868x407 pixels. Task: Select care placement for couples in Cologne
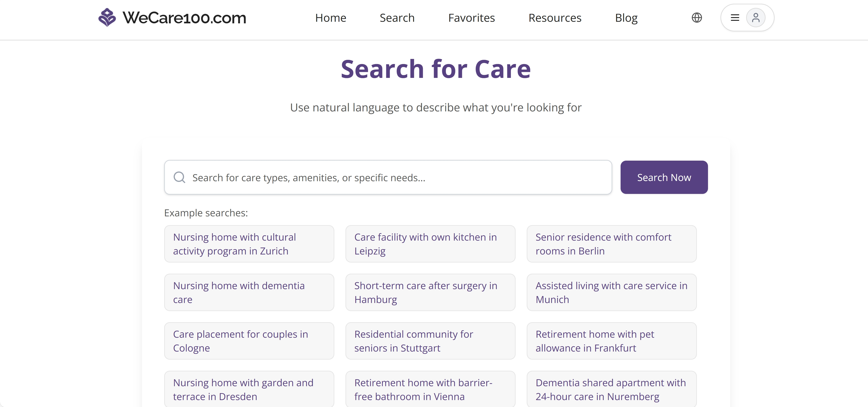[x=249, y=341]
